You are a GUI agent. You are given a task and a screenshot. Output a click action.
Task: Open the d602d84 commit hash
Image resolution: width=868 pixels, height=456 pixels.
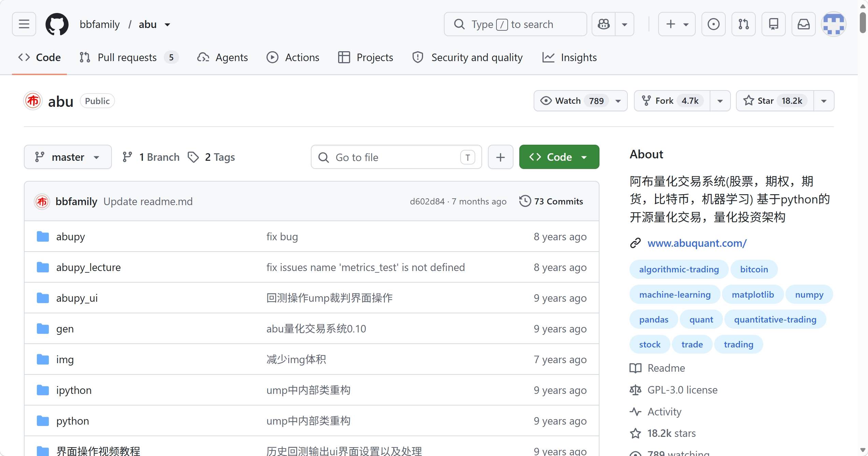[x=427, y=202]
